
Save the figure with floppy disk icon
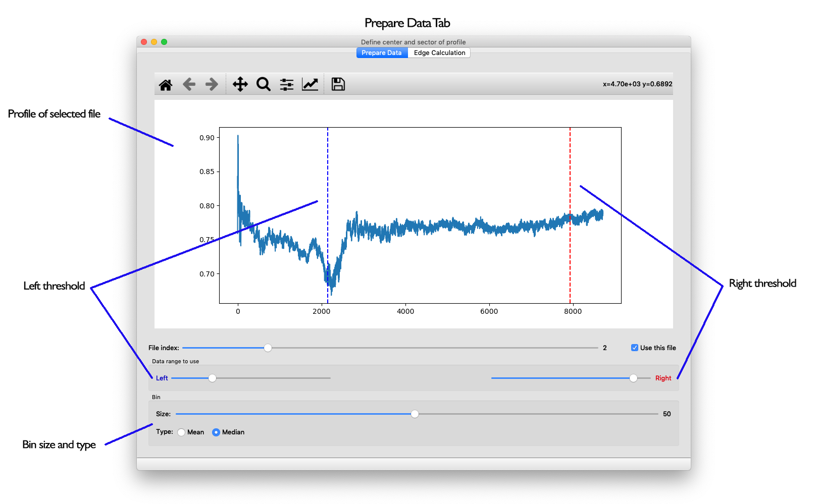[338, 84]
